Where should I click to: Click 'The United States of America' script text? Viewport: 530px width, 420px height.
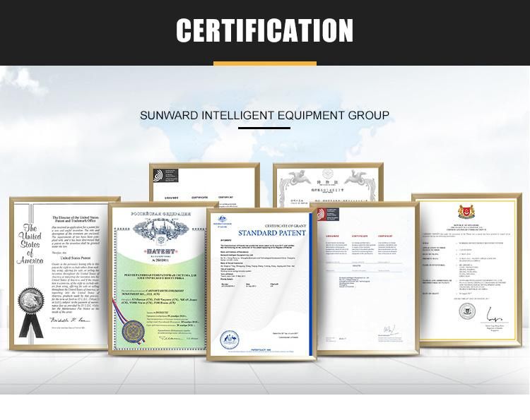(x=30, y=244)
